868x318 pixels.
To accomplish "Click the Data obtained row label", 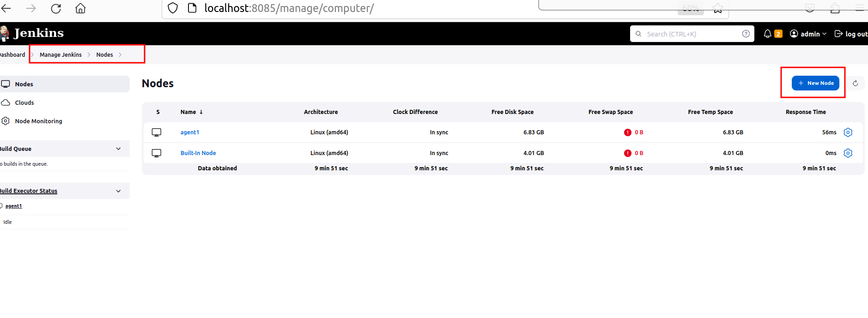I will pyautogui.click(x=217, y=168).
